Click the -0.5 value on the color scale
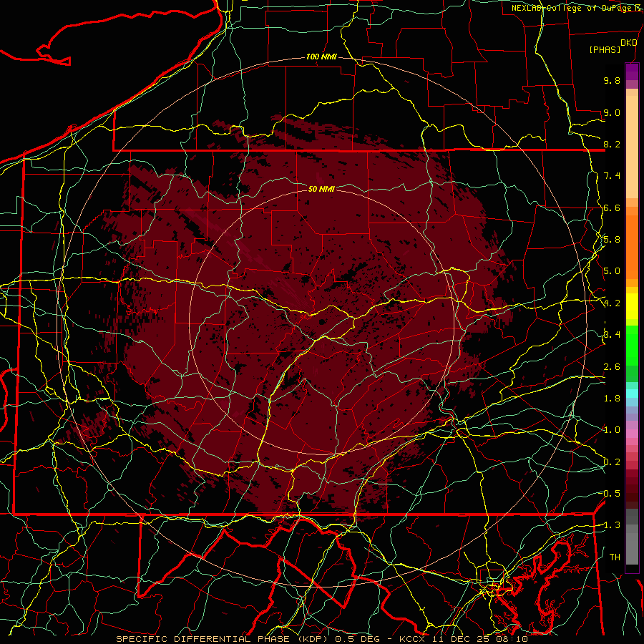Image resolution: width=644 pixels, height=644 pixels. tap(610, 494)
